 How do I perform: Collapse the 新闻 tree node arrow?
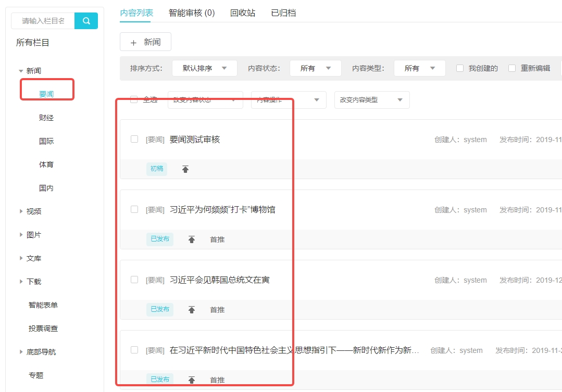pos(21,71)
